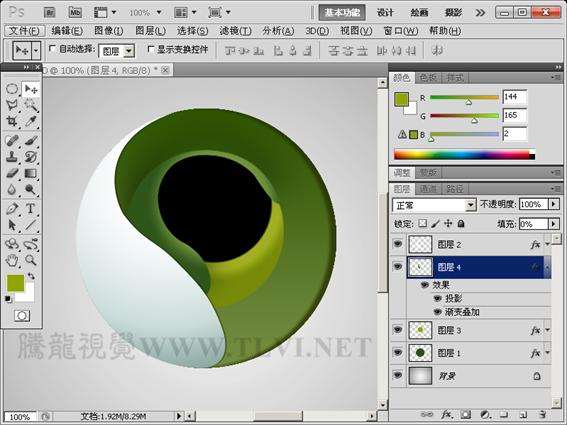This screenshot has height=425, width=567.
Task: Click the foreground color swatch in toolbox
Action: pos(16,283)
